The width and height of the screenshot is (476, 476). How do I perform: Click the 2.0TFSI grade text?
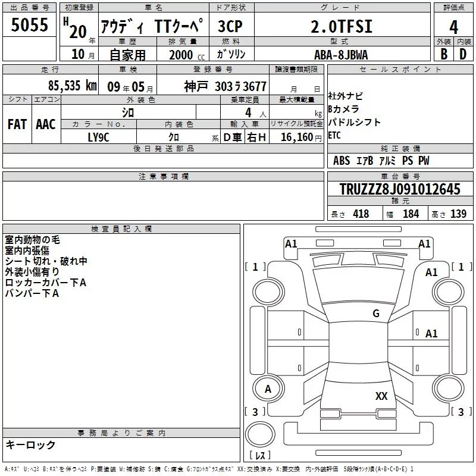tap(340, 27)
